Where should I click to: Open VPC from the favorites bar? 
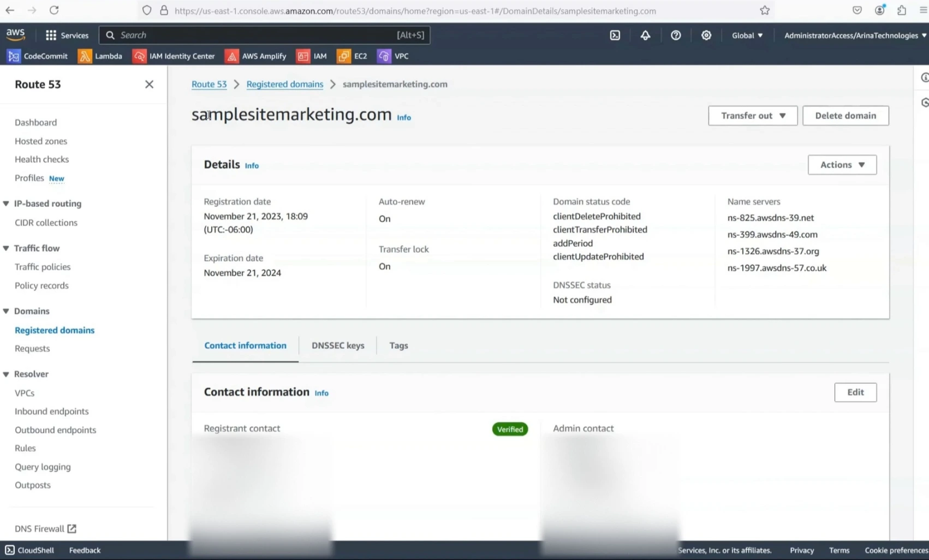tap(392, 56)
